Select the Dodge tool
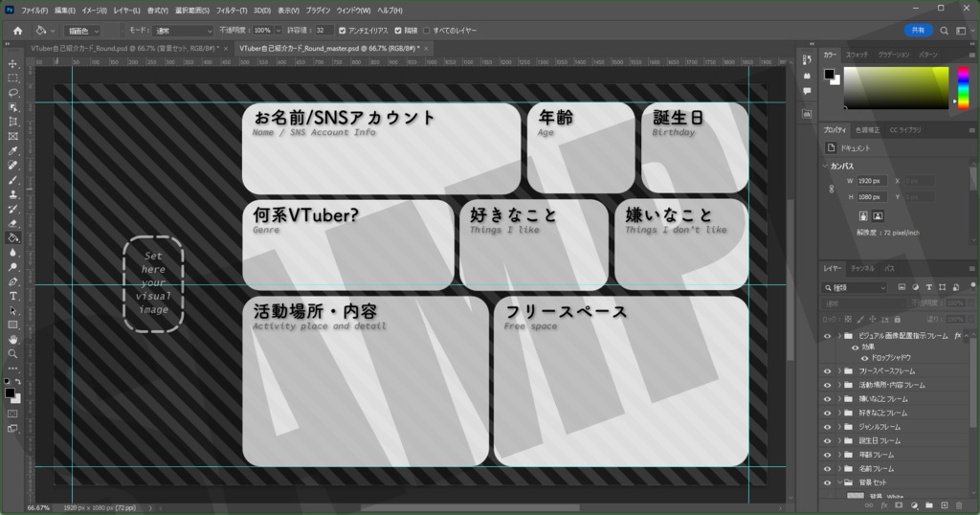This screenshot has height=515, width=980. (12, 267)
